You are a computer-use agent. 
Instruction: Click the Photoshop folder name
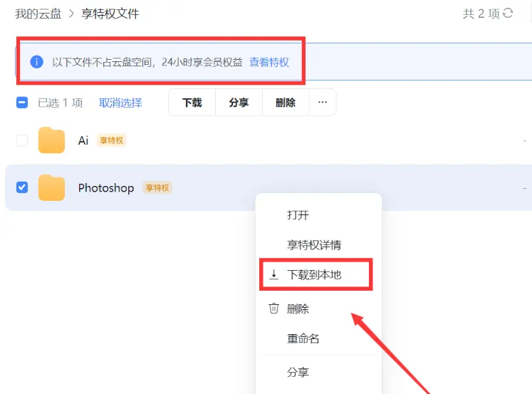[x=106, y=187]
